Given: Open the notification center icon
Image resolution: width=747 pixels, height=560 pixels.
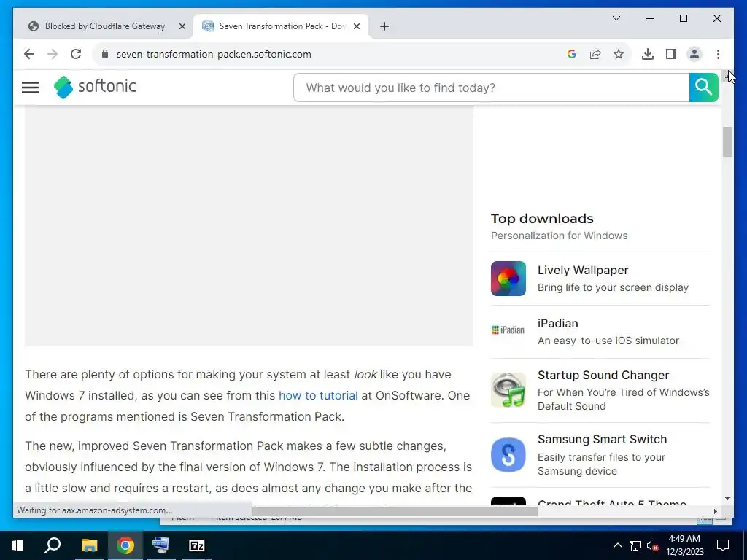Looking at the screenshot, I should 723,545.
